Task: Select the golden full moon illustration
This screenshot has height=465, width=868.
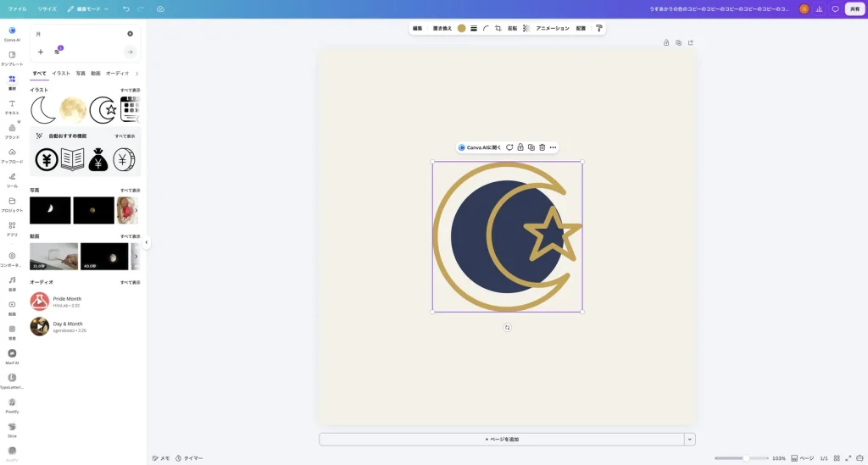Action: [x=73, y=110]
